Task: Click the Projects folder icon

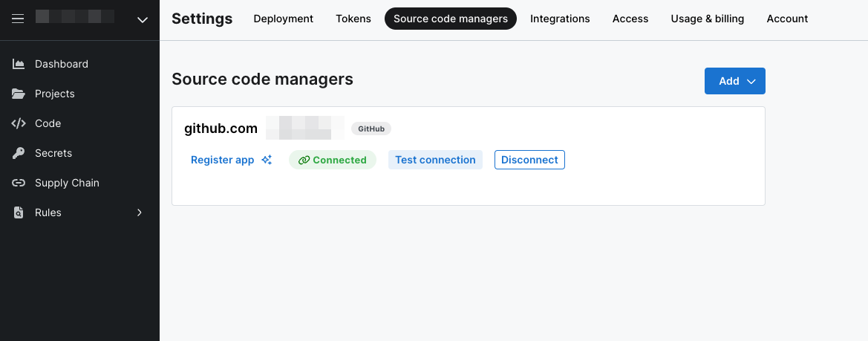Action: tap(19, 94)
